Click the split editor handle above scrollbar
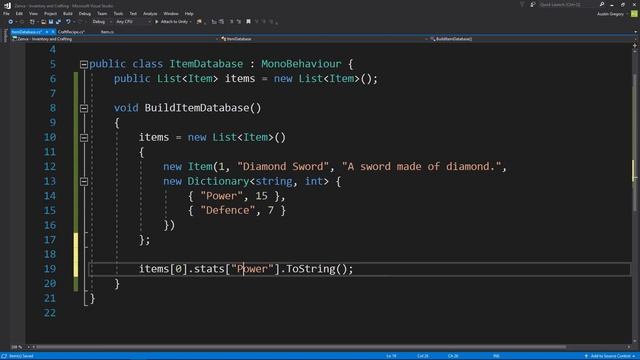640x360 pixels. click(x=635, y=46)
